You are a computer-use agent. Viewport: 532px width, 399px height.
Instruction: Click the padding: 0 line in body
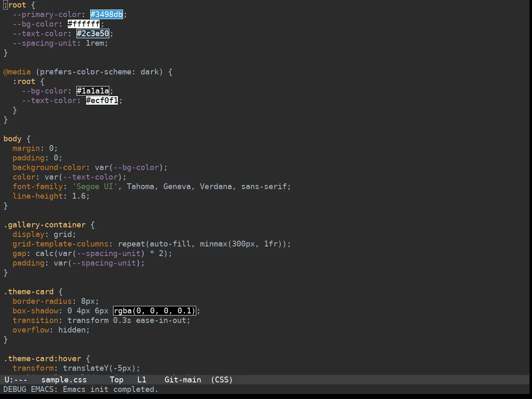(x=37, y=158)
